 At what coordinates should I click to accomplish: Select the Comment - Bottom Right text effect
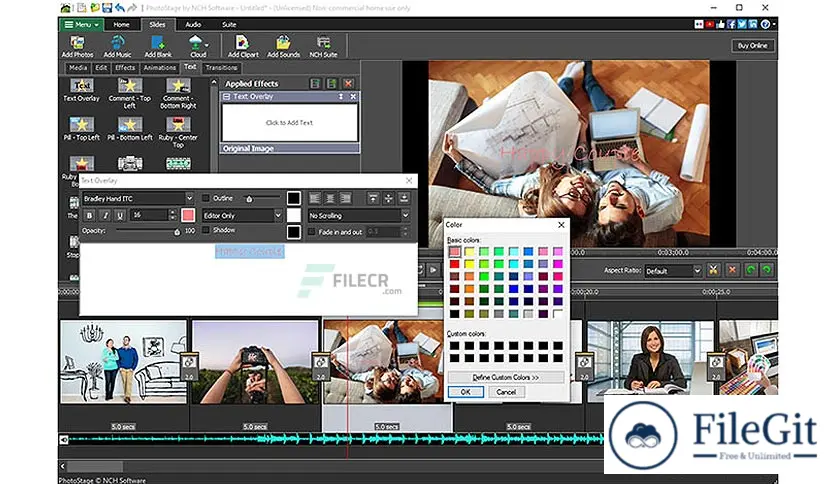pos(178,93)
